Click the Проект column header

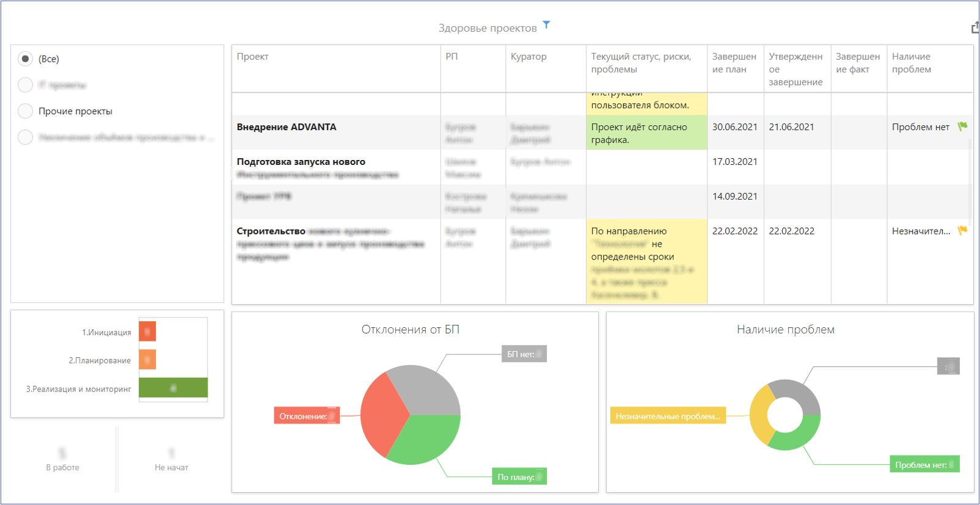(253, 57)
